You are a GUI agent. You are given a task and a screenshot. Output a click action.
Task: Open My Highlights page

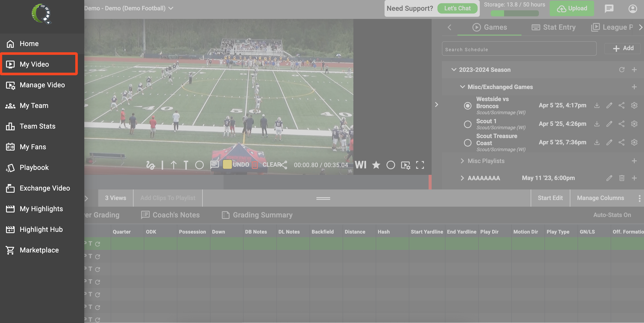[x=42, y=209]
